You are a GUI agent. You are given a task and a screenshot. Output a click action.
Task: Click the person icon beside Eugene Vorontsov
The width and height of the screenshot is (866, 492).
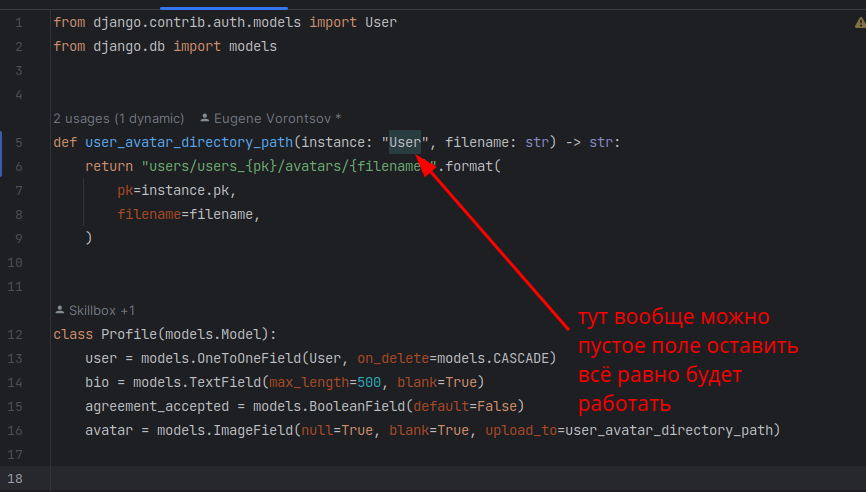click(205, 118)
